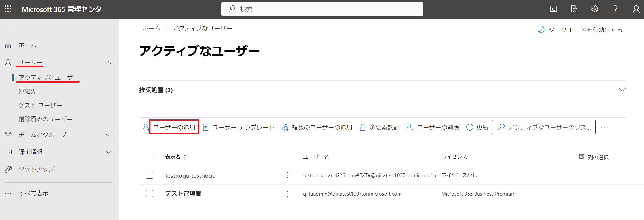Open toolbar overflow ellipsis menu
Image resolution: width=644 pixels, height=220 pixels.
604,127
